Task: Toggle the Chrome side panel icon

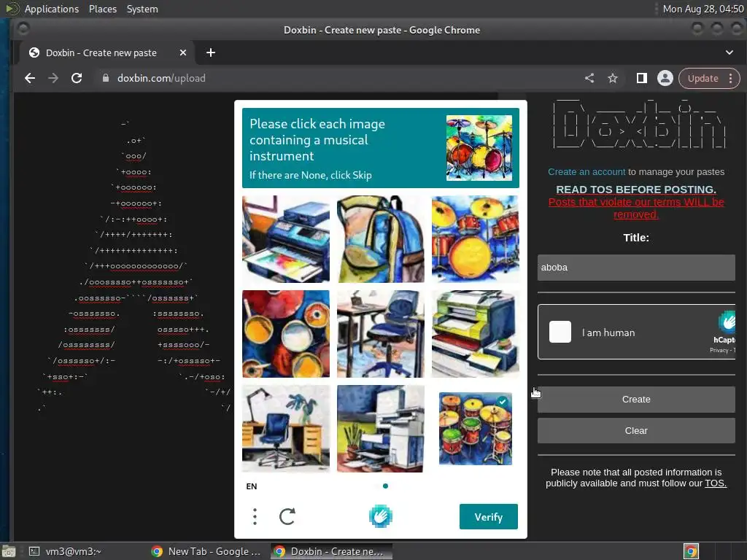Action: (x=642, y=78)
